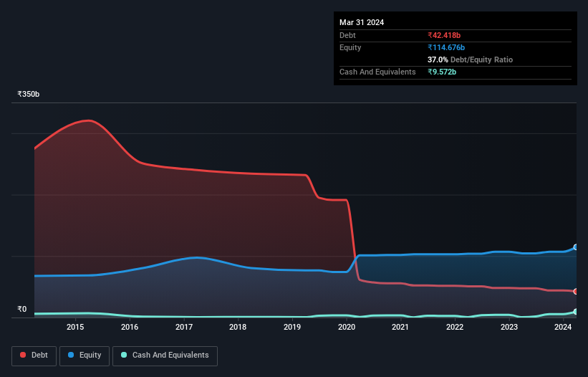
Task: Click the Mar 31 2024 tooltip date
Action: point(362,22)
